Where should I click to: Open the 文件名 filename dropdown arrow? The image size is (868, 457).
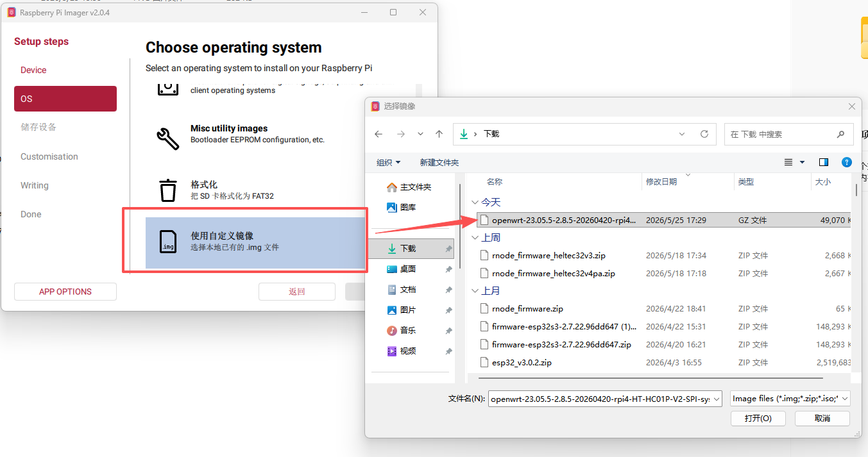click(717, 399)
